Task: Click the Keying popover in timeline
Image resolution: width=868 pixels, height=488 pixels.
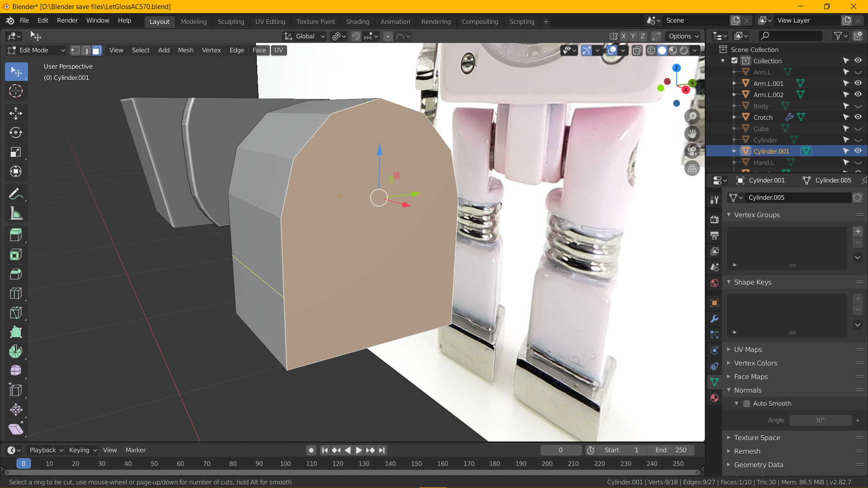Action: pos(83,450)
